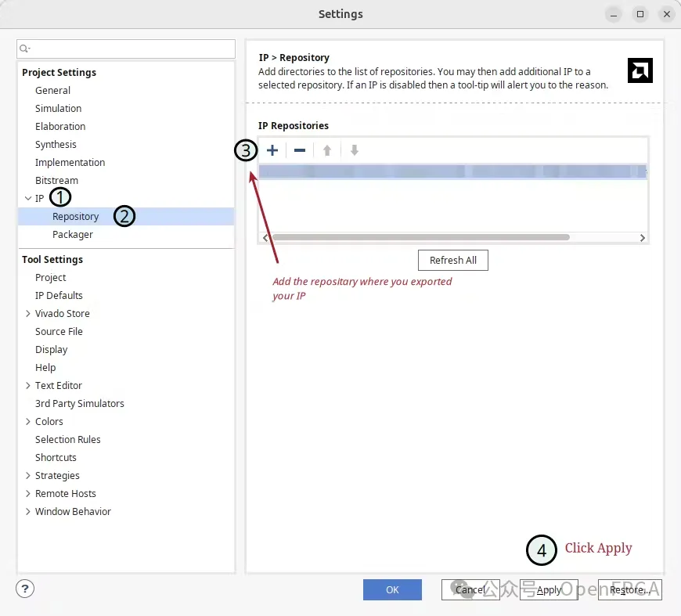
Task: Click the search magnifier icon
Action: (25, 49)
